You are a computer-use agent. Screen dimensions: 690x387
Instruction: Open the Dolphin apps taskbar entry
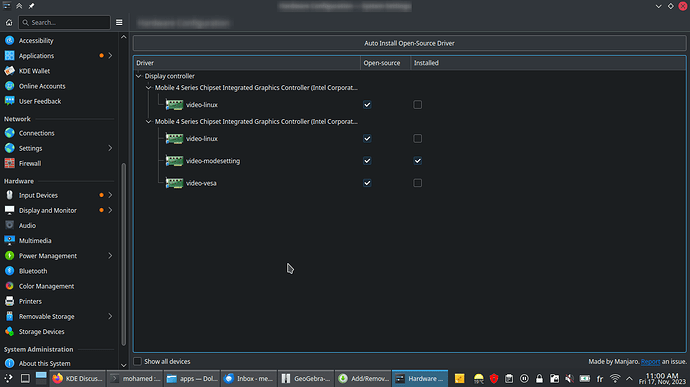click(192, 379)
